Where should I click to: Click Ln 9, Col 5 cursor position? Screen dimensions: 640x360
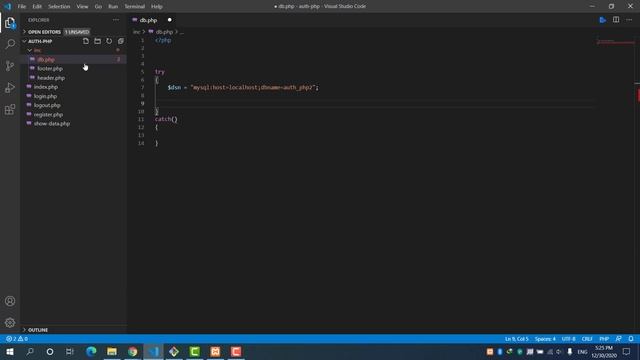click(x=516, y=339)
